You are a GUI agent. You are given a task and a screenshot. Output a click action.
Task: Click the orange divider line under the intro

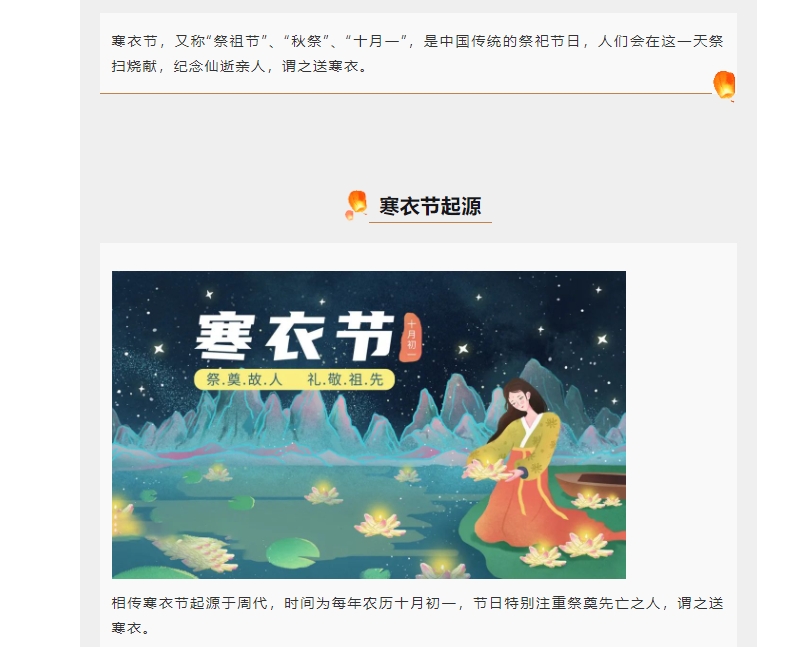point(406,94)
